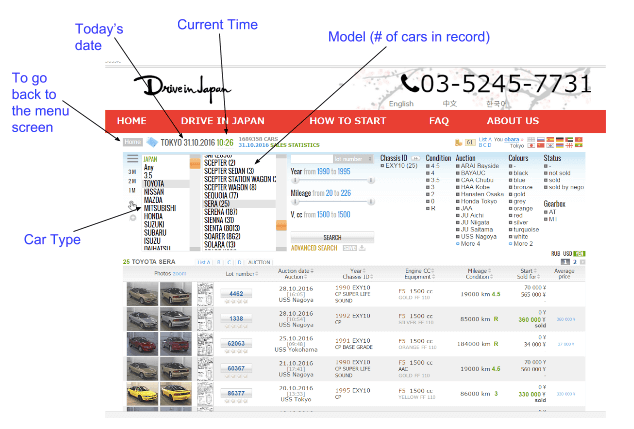Open the lot number dropdown arrow
Viewport: 634px width, 429px height.
coord(370,159)
